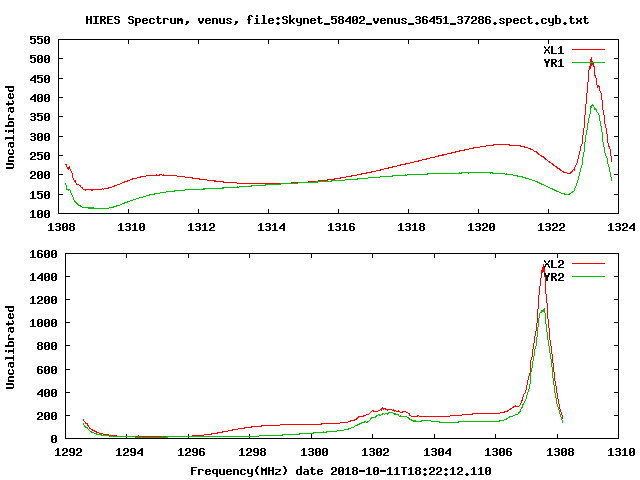Click the 1300 frequency tick label
This screenshot has height=480, width=640.
(x=314, y=452)
